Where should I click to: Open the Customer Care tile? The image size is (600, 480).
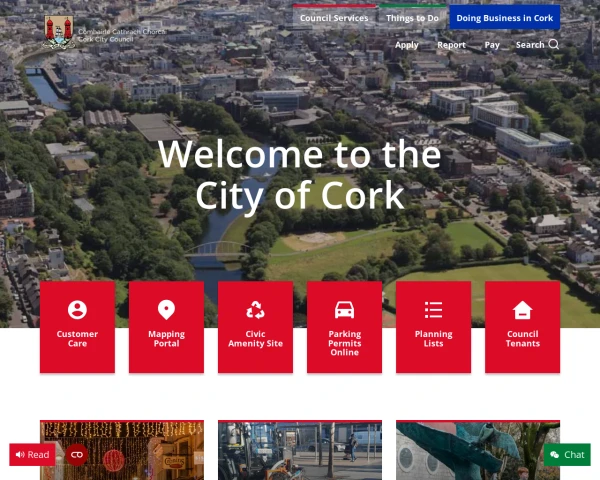click(x=77, y=326)
